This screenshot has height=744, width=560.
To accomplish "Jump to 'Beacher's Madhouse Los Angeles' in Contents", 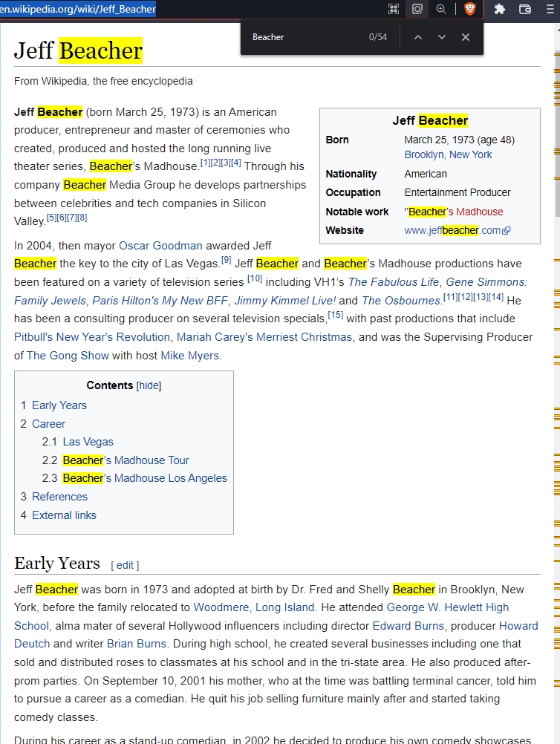I will coord(145,478).
